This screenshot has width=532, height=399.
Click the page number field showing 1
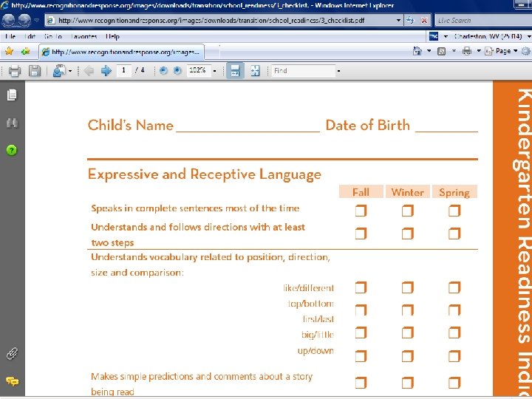pos(124,71)
